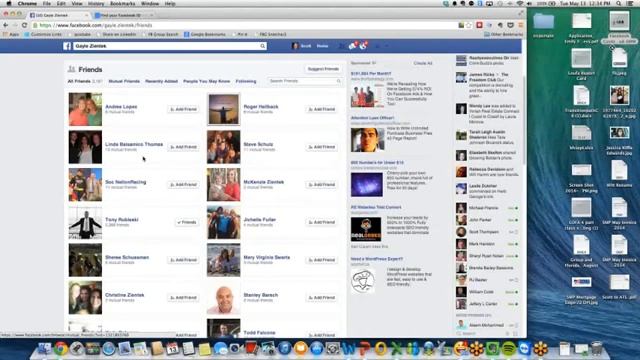Launch Spotify from the dock

(508, 349)
